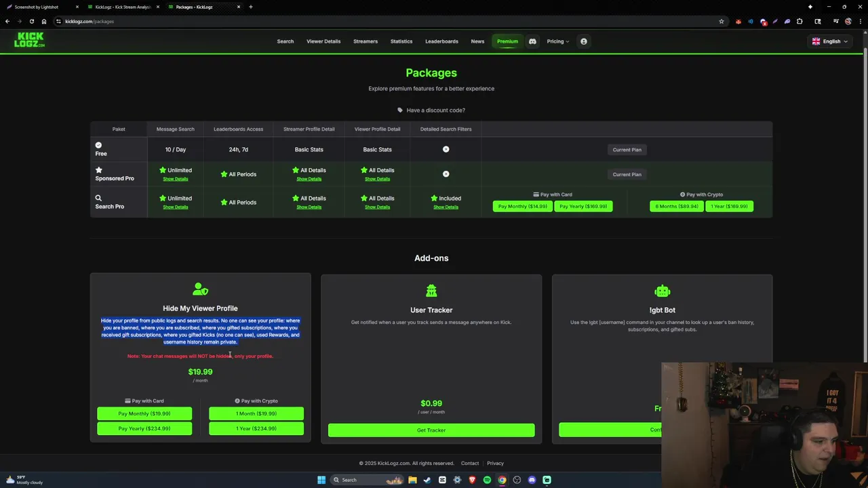Open Spotify from the taskbar
This screenshot has height=488, width=868.
tap(487, 480)
